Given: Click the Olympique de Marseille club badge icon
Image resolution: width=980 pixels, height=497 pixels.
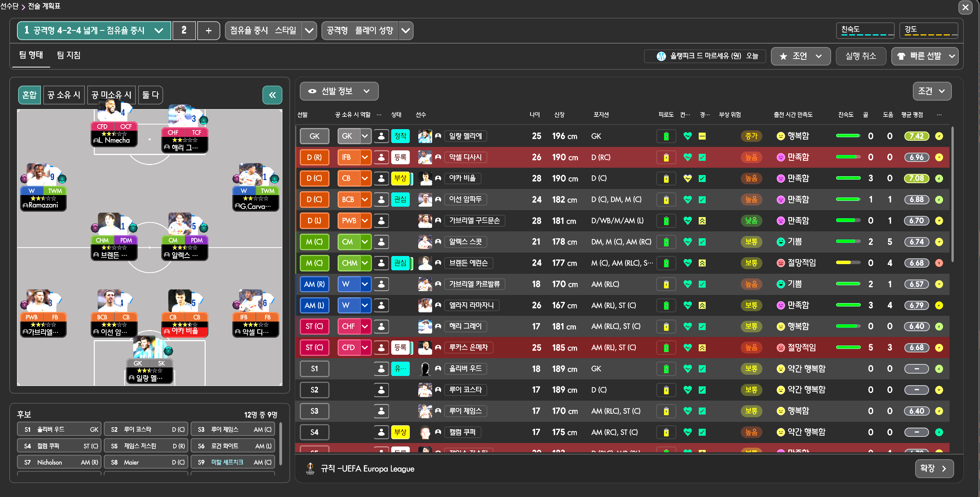Looking at the screenshot, I should pyautogui.click(x=661, y=56).
